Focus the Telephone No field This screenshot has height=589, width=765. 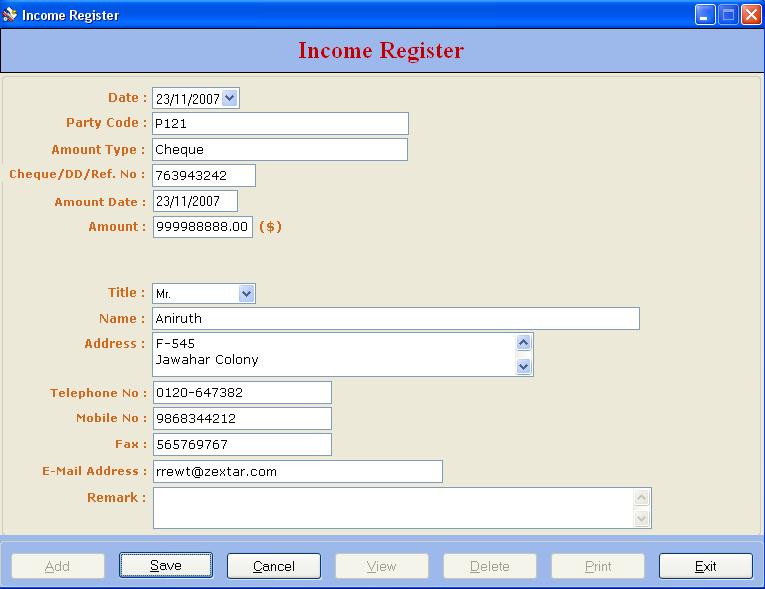pos(242,393)
